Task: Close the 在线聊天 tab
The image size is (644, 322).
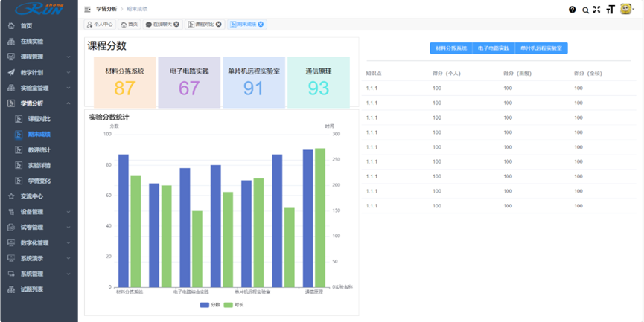Action: [x=176, y=25]
